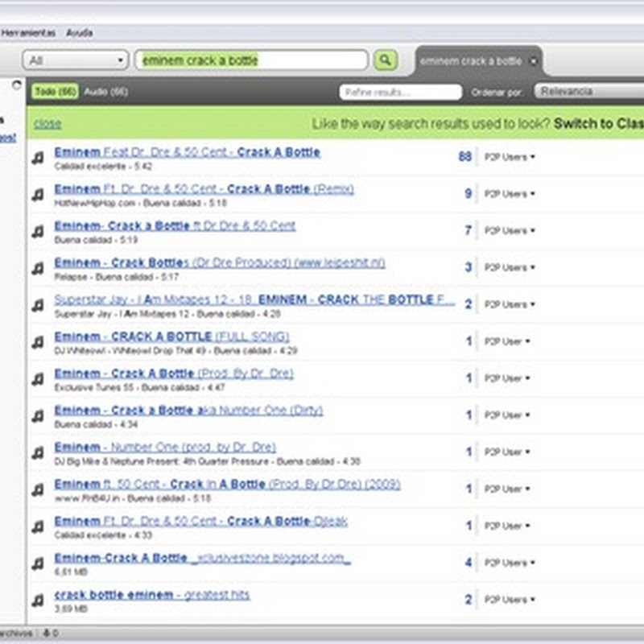
Task: Click music note icon for 'greatest hits' result
Action: tap(38, 601)
